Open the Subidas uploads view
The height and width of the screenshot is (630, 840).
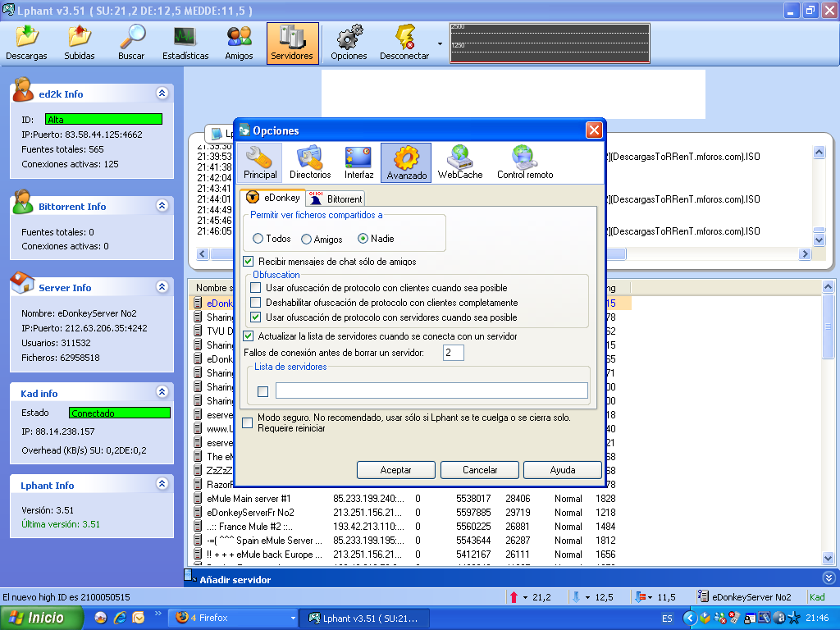point(80,43)
